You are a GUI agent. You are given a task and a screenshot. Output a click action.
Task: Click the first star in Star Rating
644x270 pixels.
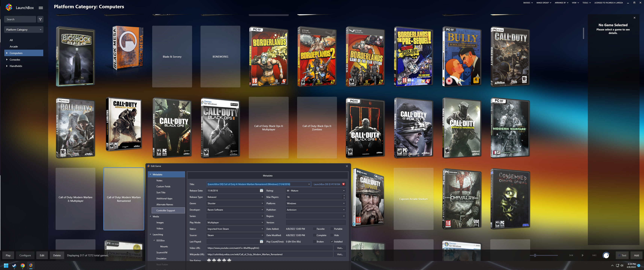209,260
